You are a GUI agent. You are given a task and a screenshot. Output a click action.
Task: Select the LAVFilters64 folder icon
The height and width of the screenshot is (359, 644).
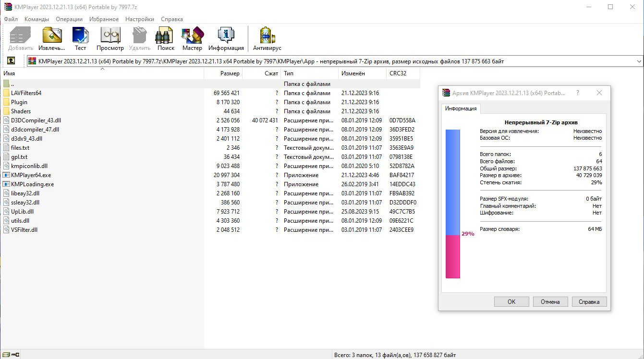[7, 93]
